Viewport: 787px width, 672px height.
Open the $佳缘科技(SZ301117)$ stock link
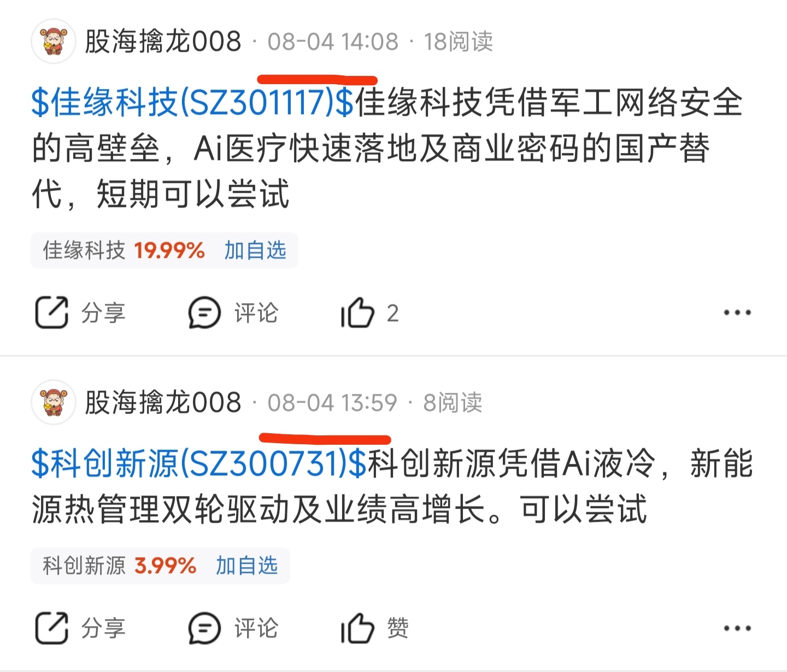pyautogui.click(x=193, y=102)
